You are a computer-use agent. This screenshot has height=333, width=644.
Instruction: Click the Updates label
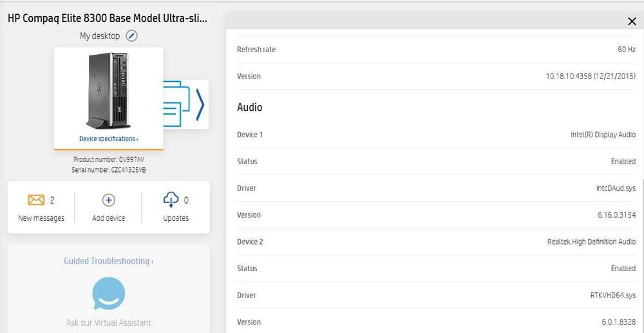[176, 218]
